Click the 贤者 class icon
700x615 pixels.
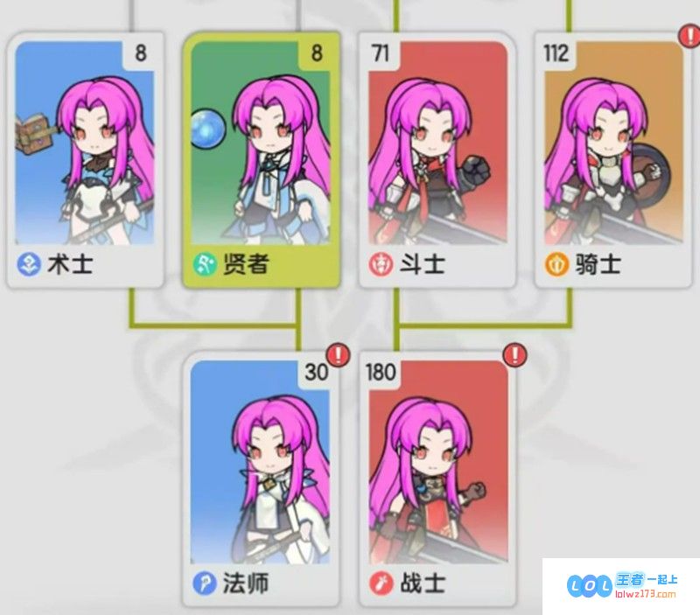[x=205, y=264]
